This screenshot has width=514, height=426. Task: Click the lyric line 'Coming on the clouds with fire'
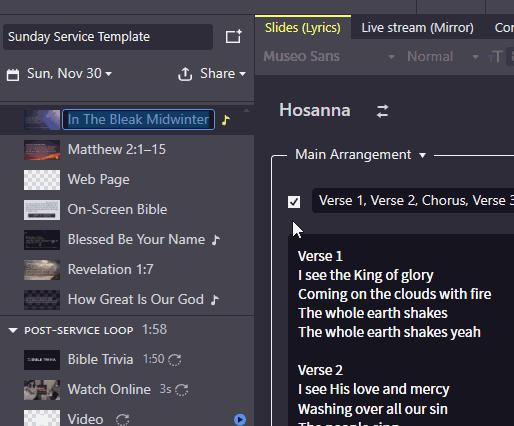coord(395,294)
